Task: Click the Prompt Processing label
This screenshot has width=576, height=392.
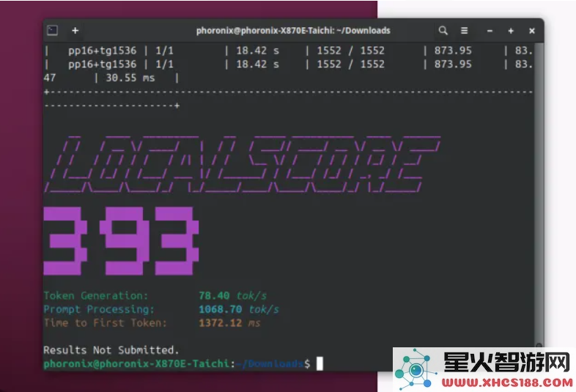Action: pyautogui.click(x=99, y=309)
